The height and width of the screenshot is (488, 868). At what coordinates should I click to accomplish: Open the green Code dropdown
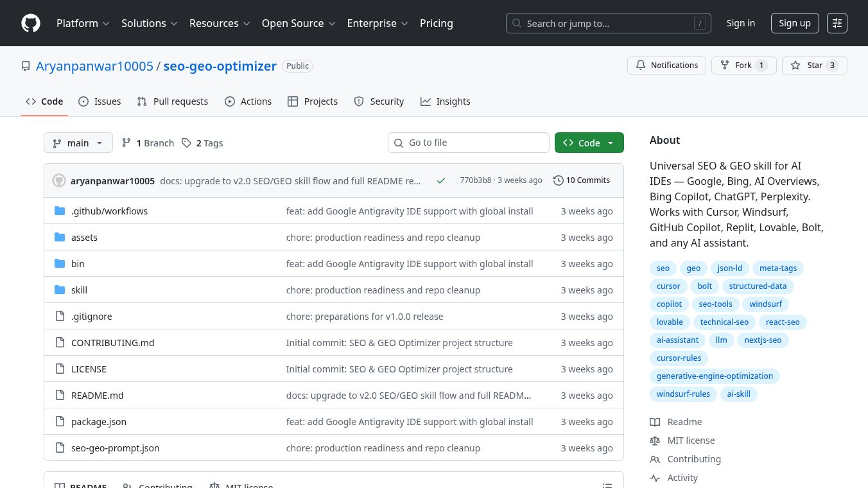(588, 143)
